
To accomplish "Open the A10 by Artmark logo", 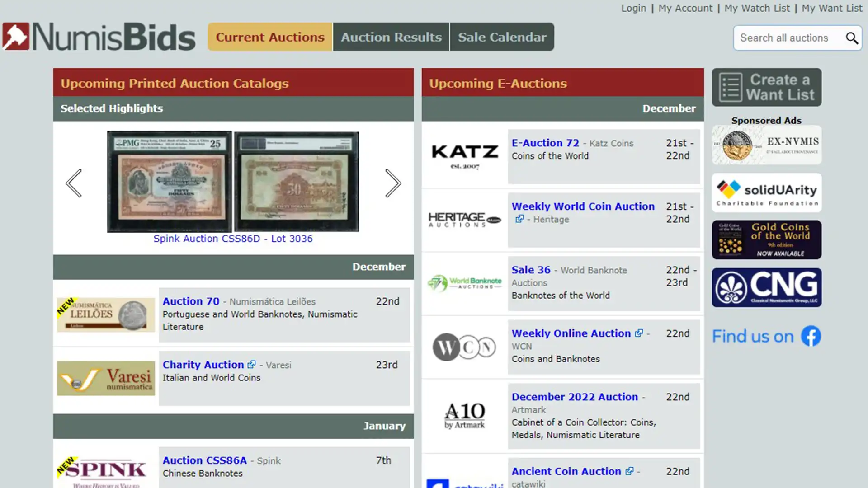I will click(x=465, y=416).
